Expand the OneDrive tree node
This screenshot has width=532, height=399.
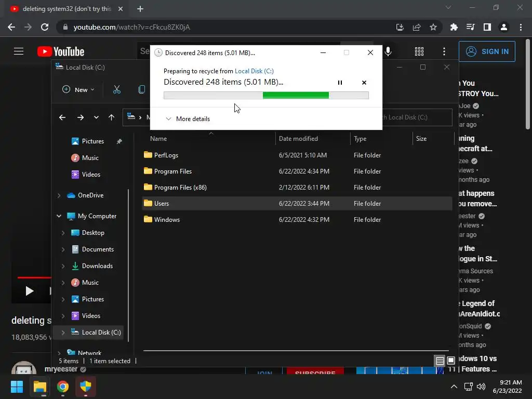coord(59,195)
